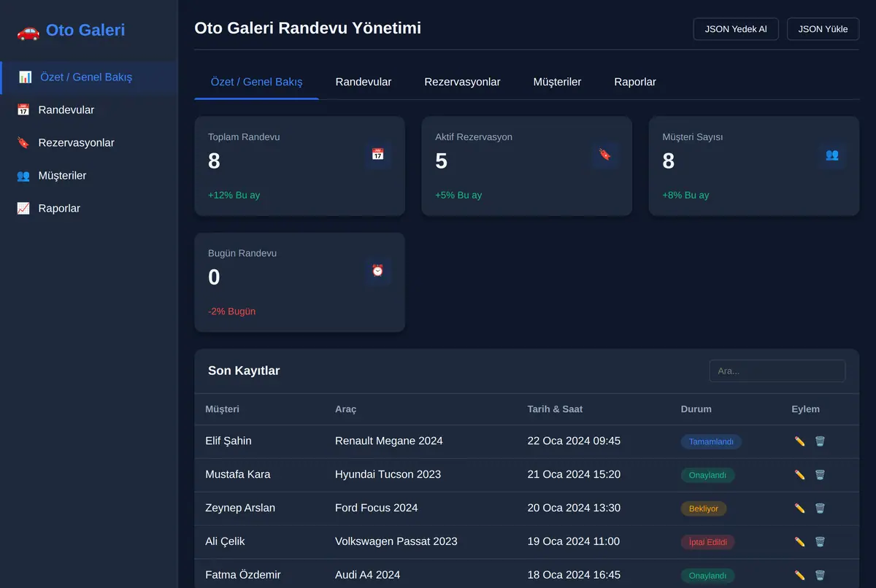
Task: Click the -2% Bugün trend text
Action: click(x=231, y=311)
